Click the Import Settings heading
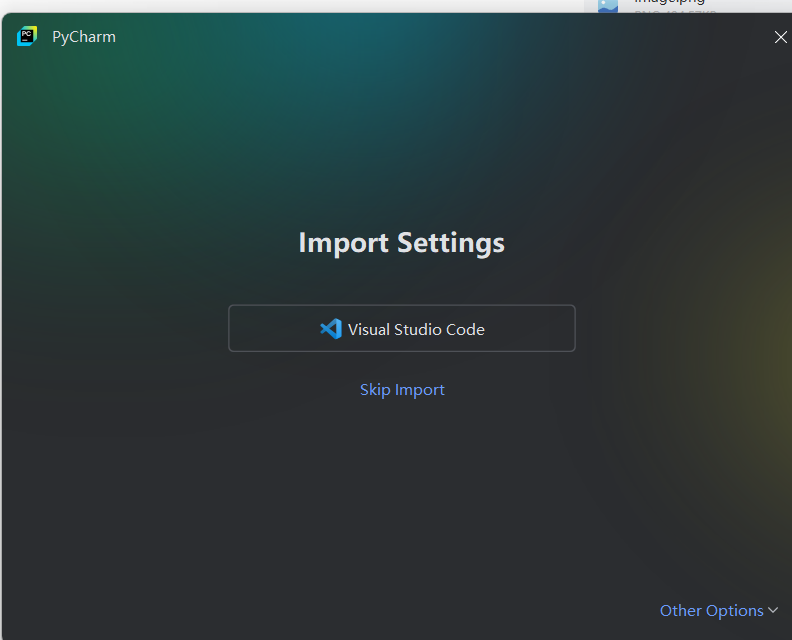Viewport: 792px width, 640px height. click(402, 243)
